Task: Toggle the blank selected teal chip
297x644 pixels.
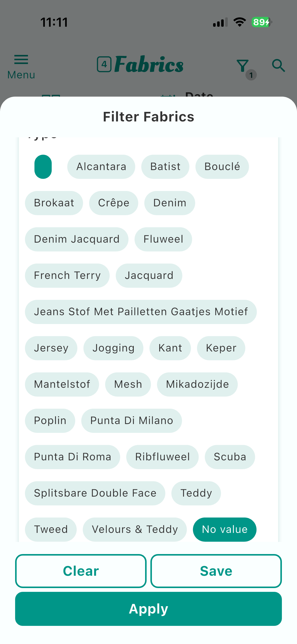Action: click(x=43, y=167)
